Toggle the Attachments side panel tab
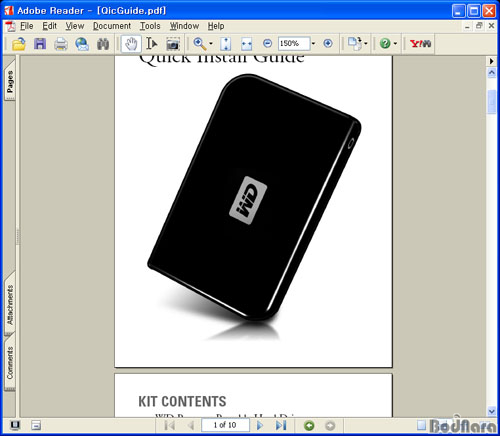The height and width of the screenshot is (436, 500). point(10,304)
